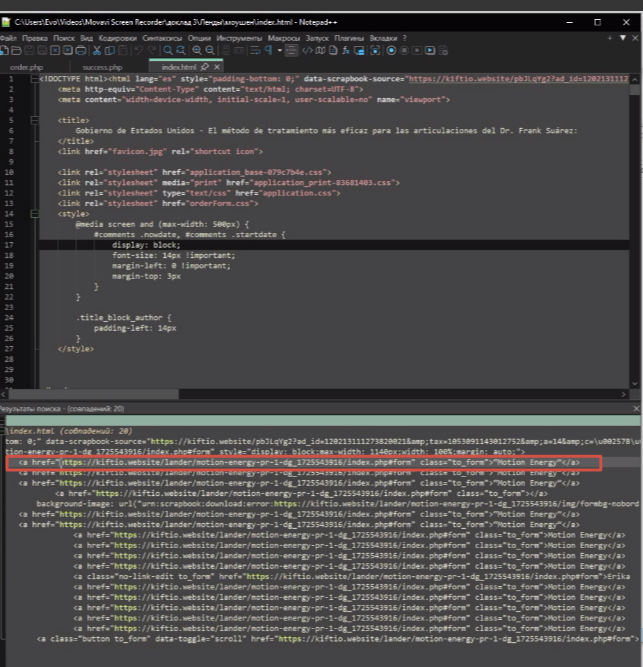Screen dimensions: 643x667
Task: Toggle Word Wrap in the toolbar
Action: pyautogui.click(x=254, y=49)
